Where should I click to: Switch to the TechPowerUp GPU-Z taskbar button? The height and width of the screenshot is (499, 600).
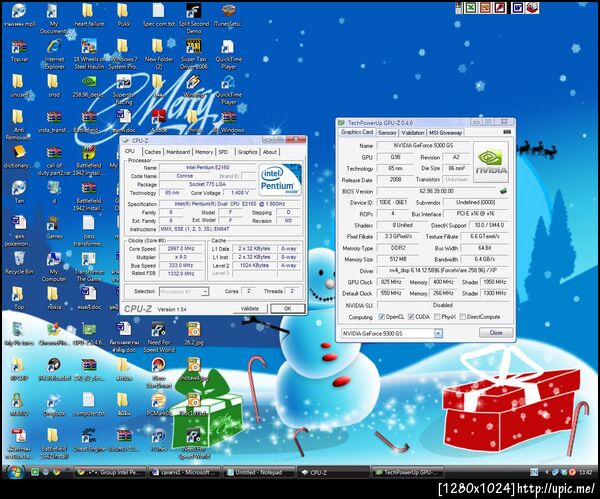pyautogui.click(x=408, y=473)
